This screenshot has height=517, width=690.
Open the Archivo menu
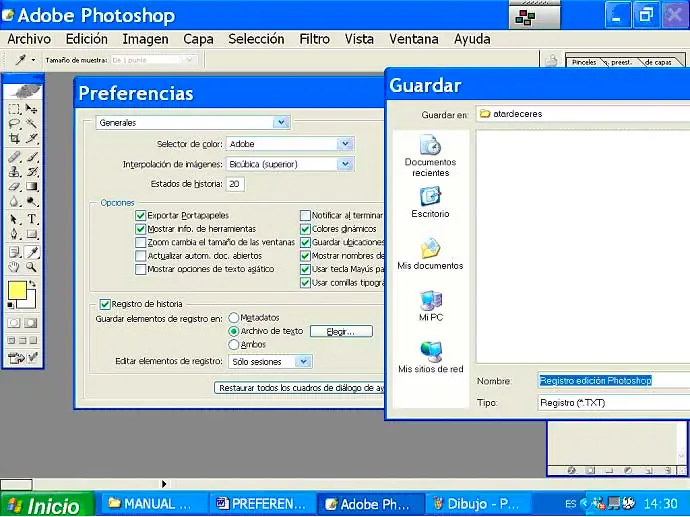point(29,39)
